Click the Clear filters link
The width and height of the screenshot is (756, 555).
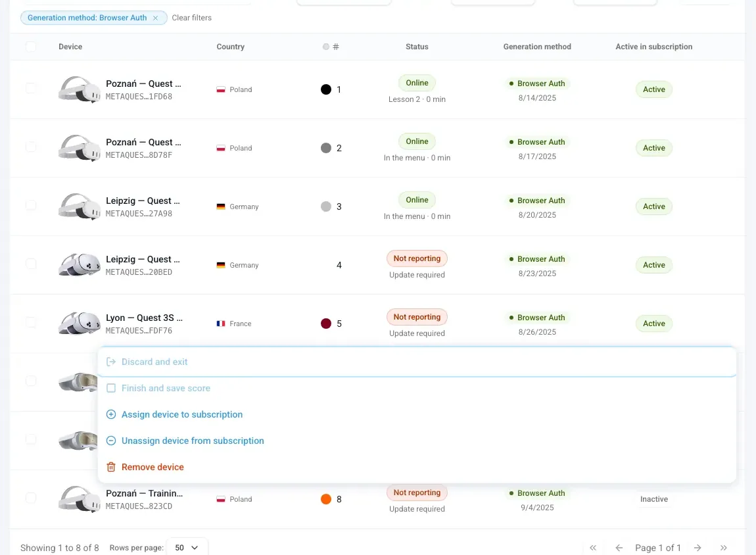pos(191,18)
